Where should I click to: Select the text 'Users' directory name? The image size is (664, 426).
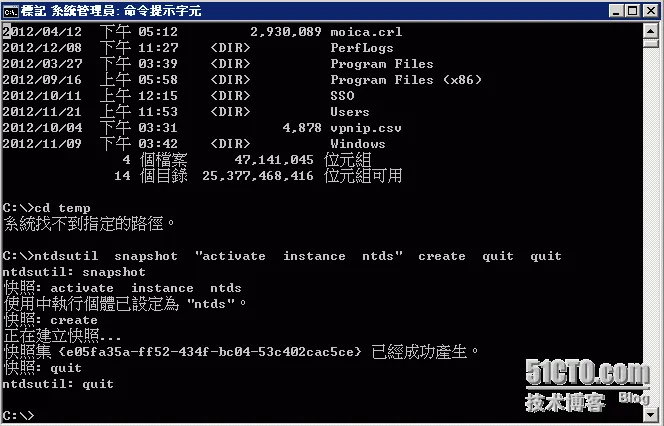pos(350,112)
